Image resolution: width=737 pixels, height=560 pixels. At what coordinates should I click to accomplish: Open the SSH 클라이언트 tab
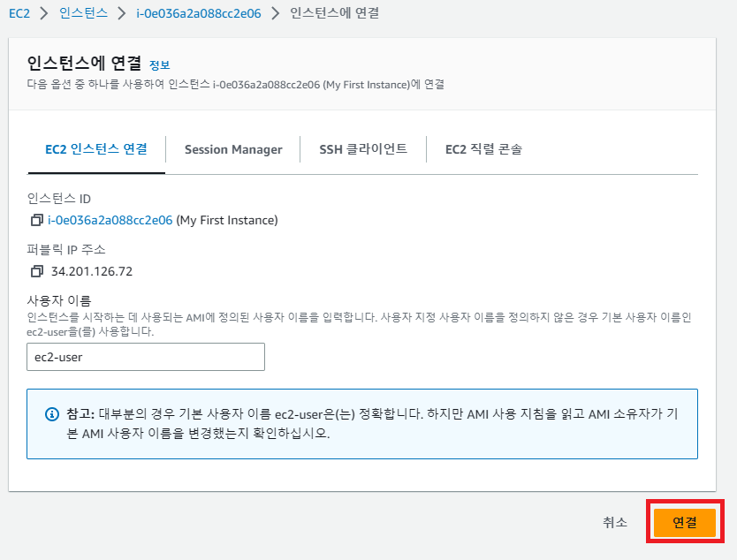tap(363, 149)
